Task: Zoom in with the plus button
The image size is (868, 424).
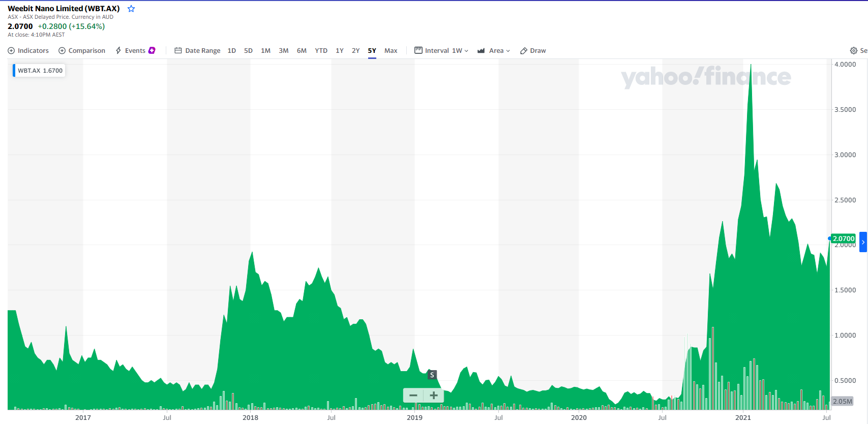Action: coord(434,395)
